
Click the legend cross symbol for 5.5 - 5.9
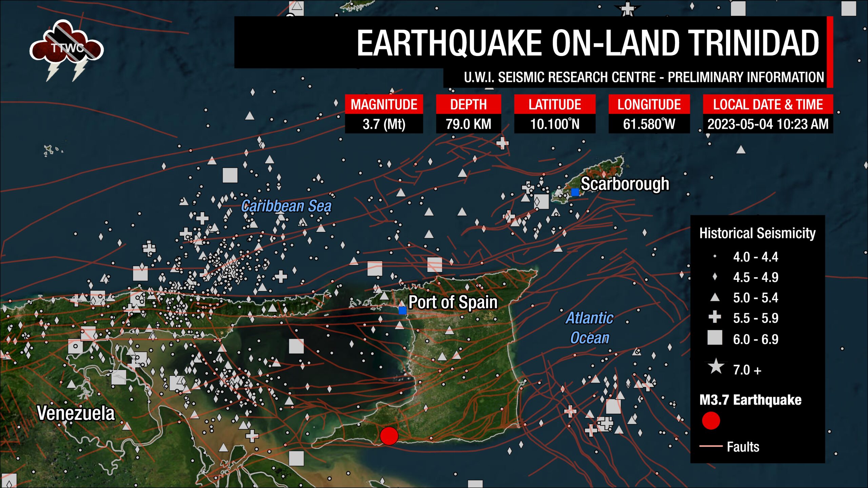tap(715, 317)
